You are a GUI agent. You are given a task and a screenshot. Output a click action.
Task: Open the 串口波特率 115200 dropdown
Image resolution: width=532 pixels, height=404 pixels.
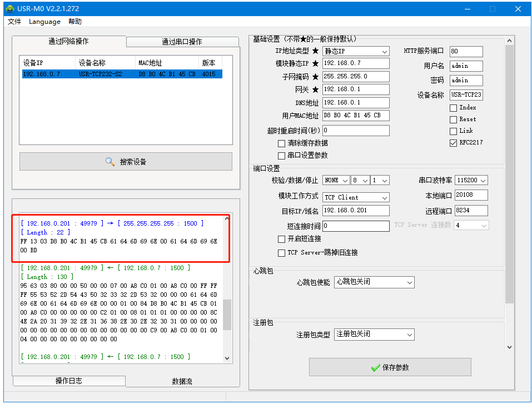pos(471,181)
